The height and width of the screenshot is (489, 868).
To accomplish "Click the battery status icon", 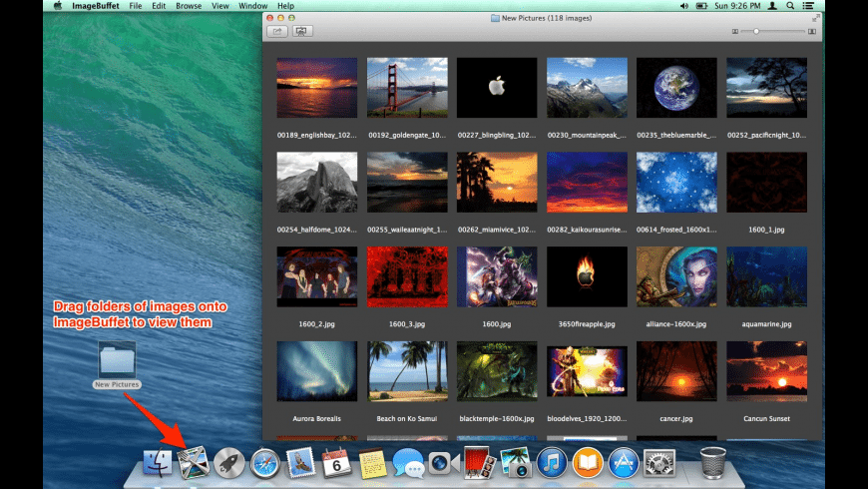I will point(702,6).
